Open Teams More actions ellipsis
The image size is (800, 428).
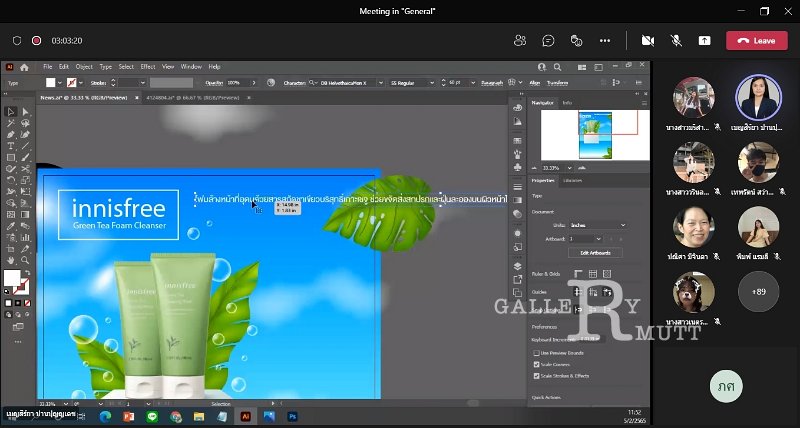605,41
